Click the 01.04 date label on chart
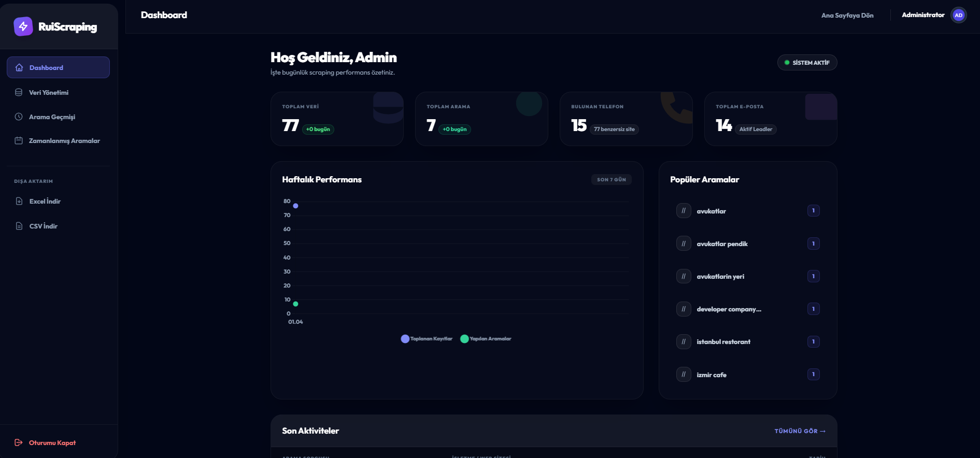980x458 pixels. click(295, 322)
